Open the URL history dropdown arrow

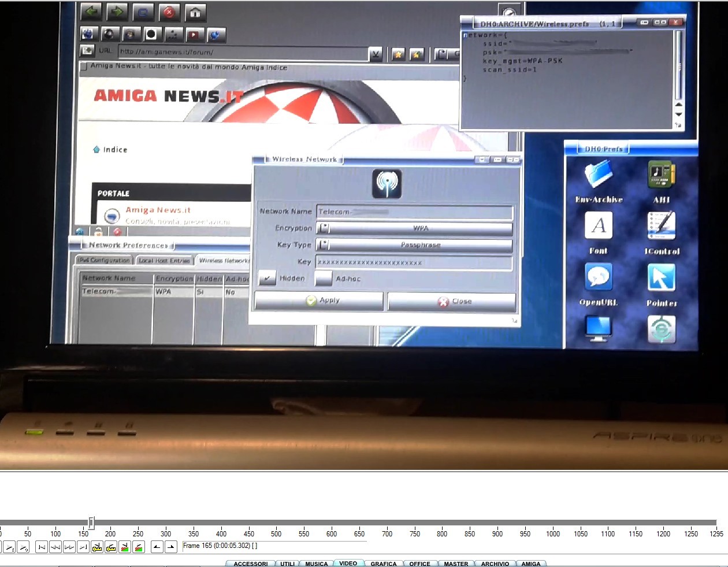[376, 54]
